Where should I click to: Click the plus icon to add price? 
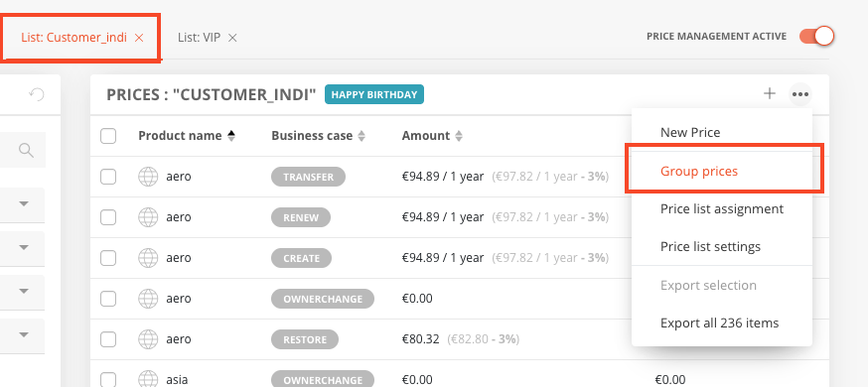pos(770,94)
